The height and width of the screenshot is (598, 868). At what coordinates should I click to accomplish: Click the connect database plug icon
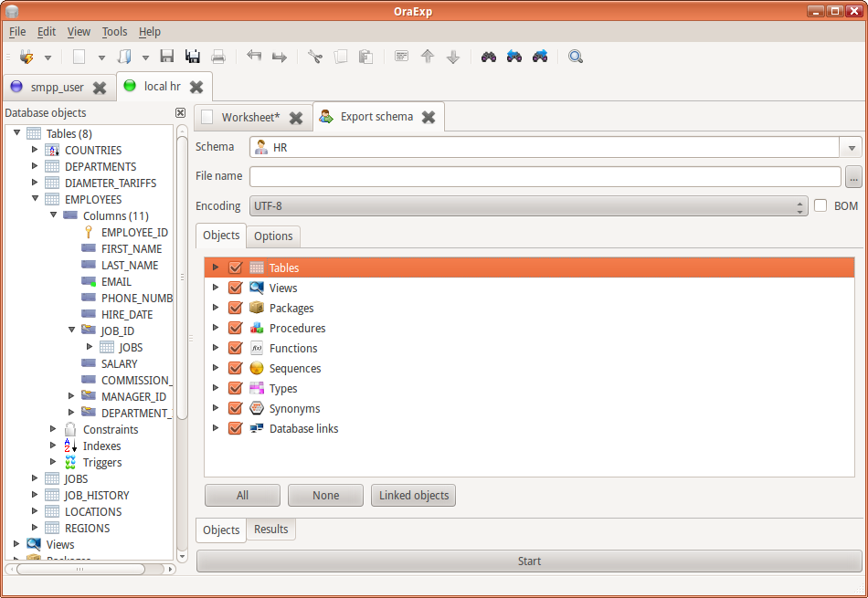tap(27, 57)
